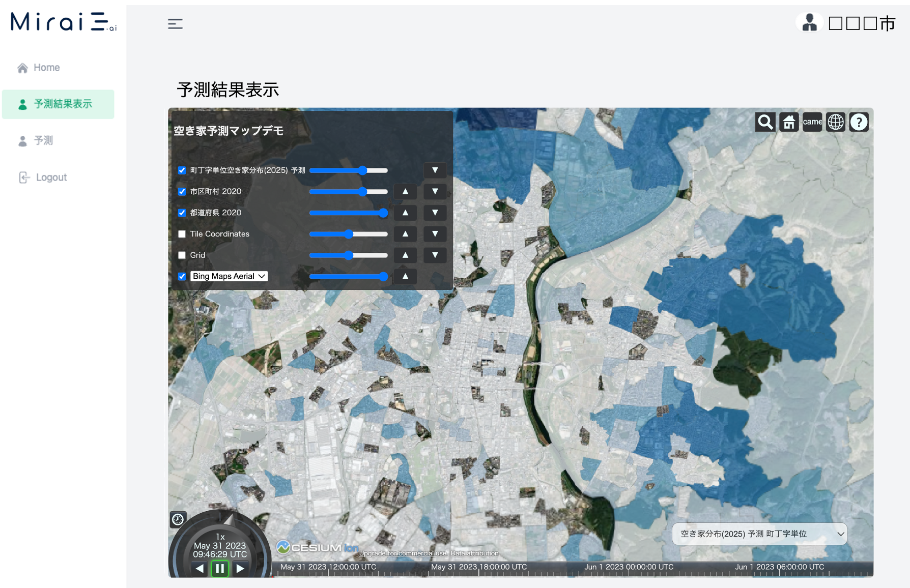910x588 pixels.
Task: Move 町丁字単位空き家分布 layer down
Action: tap(435, 170)
